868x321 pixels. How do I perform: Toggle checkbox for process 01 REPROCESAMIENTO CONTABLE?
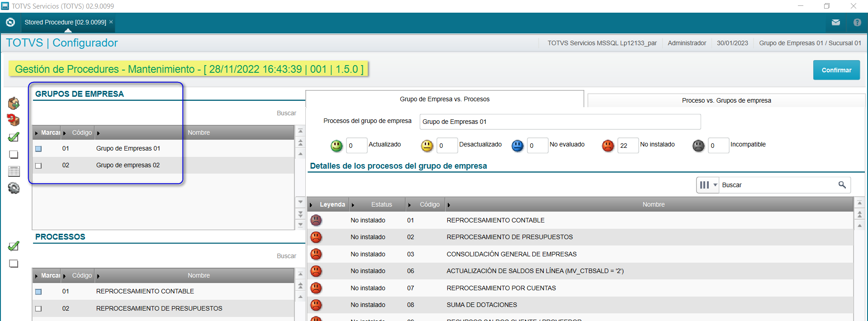point(38,292)
